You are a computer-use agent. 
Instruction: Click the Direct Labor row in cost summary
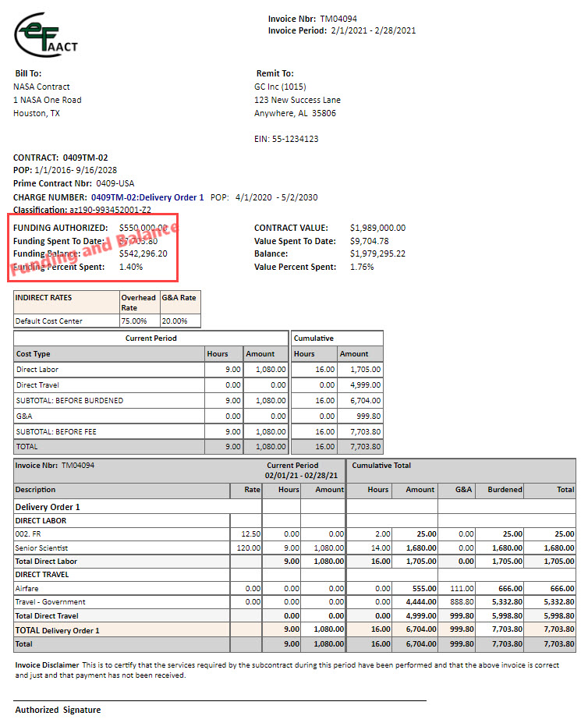coord(37,370)
